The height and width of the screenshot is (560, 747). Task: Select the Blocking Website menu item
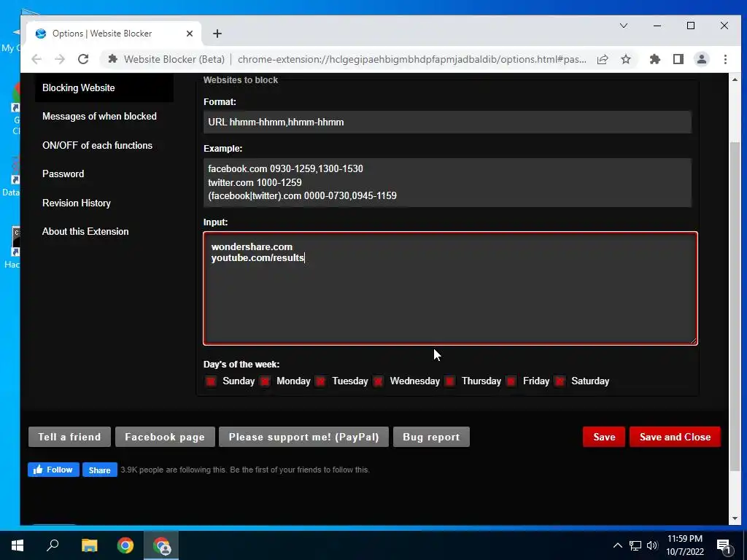(x=104, y=87)
